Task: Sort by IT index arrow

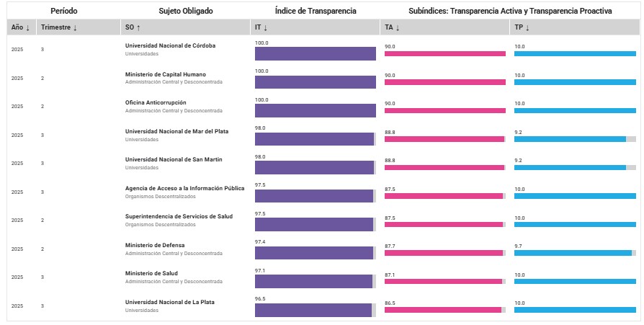Action: point(266,27)
